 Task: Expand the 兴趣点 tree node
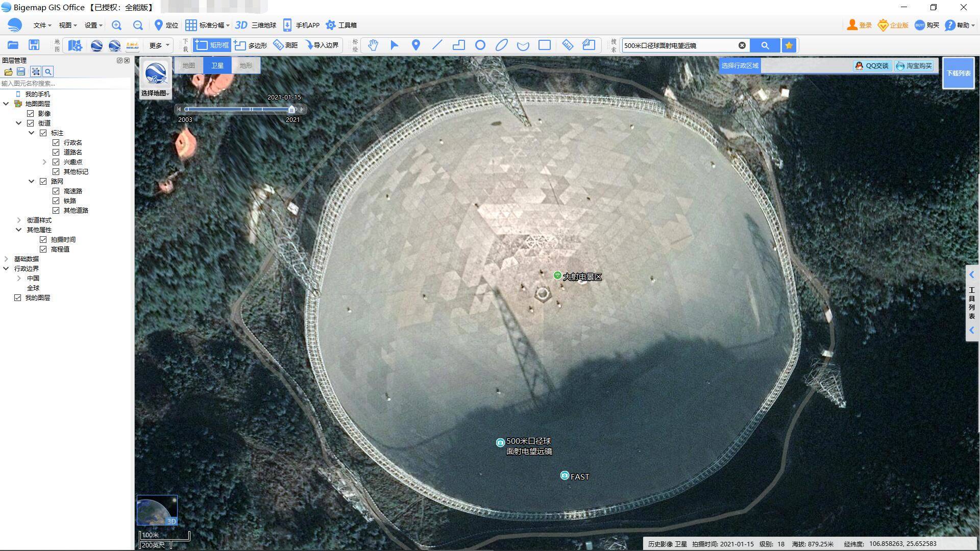tap(44, 162)
